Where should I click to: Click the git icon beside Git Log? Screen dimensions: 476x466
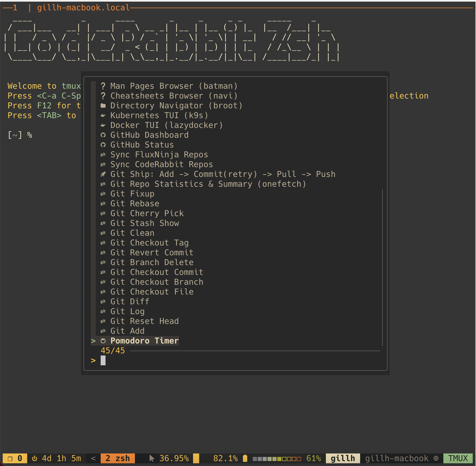tap(103, 311)
